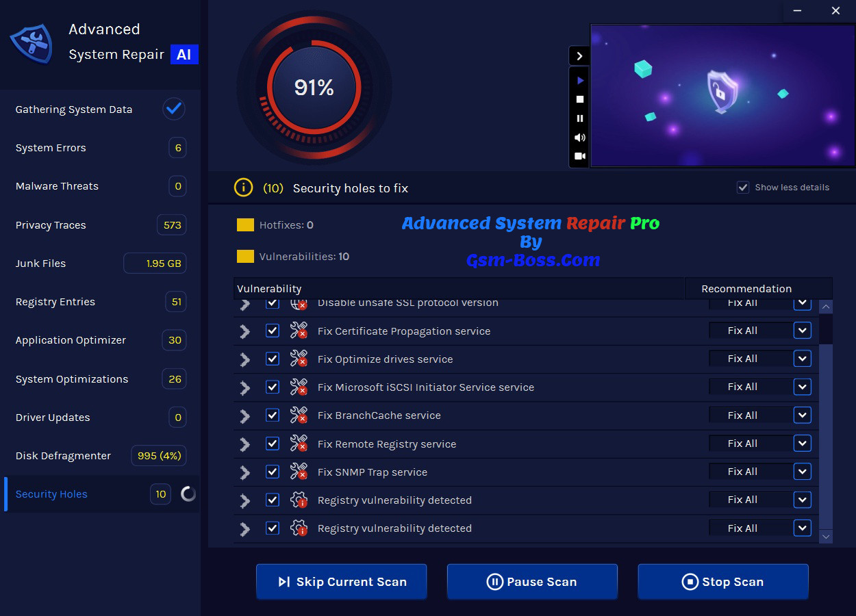
Task: Collapse video panel with right arrow
Action: (x=579, y=56)
